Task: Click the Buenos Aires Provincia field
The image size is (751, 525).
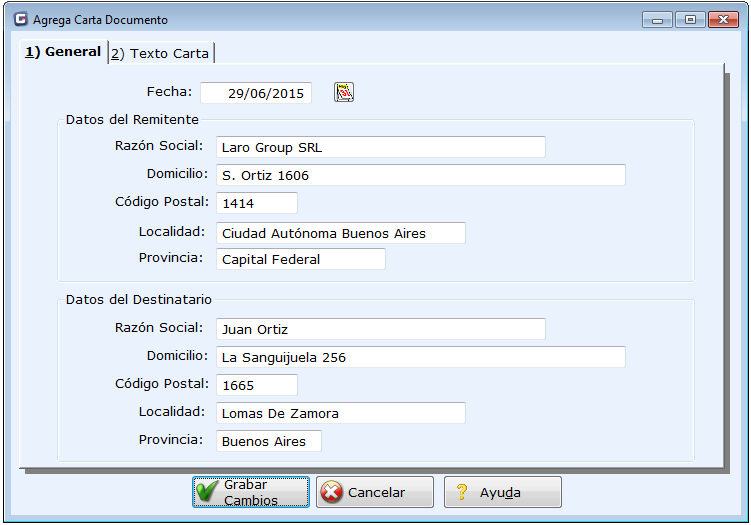Action: 268,441
